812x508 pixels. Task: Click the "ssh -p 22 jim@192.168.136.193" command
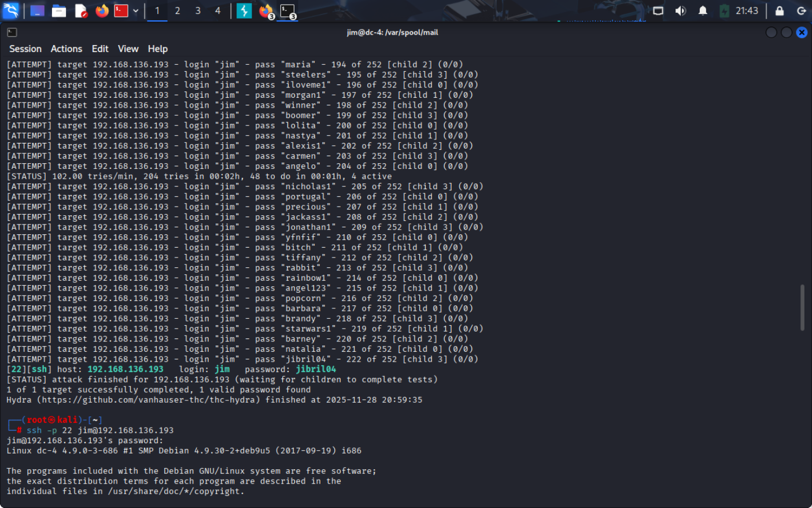pyautogui.click(x=100, y=430)
